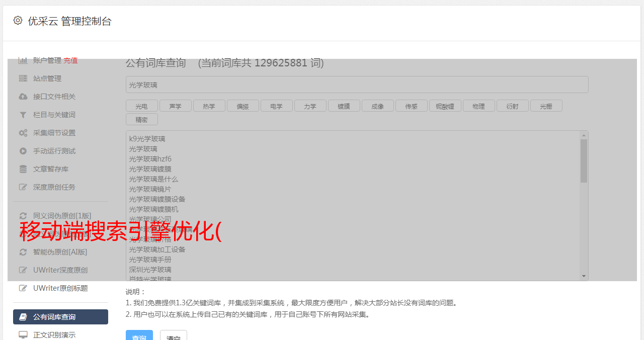Click the edit icon for UWriter原创标题
The height and width of the screenshot is (340, 644).
click(23, 288)
